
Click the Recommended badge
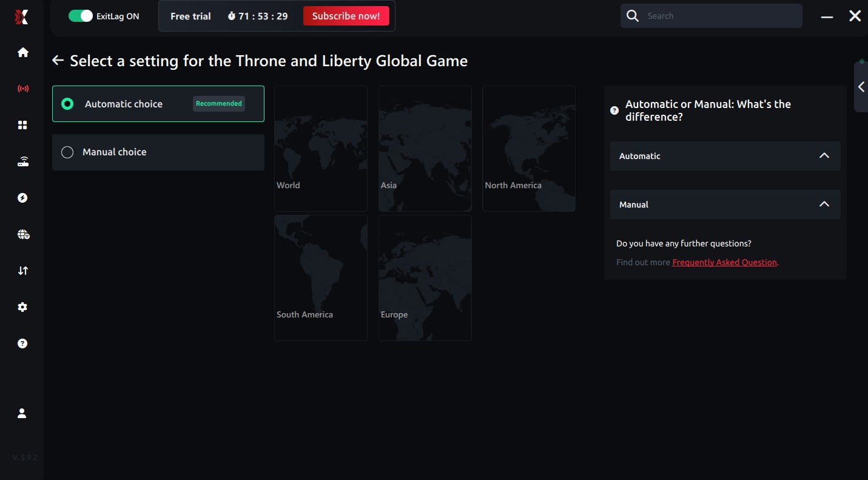[x=219, y=104]
